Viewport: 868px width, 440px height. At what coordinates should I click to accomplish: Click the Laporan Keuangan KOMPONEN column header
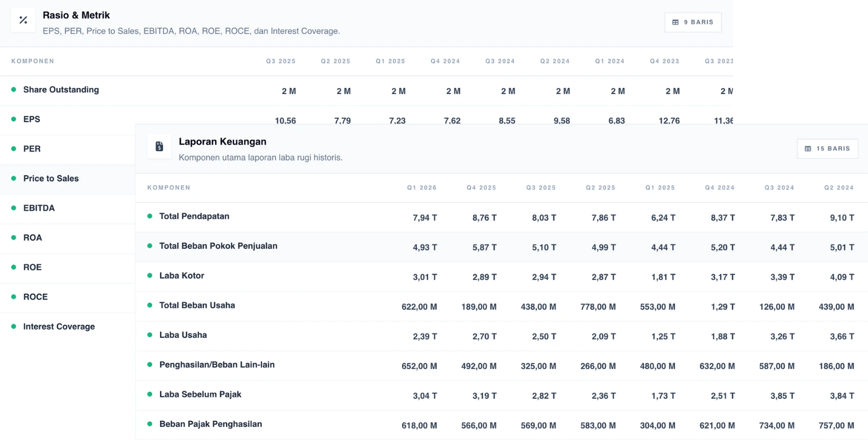pyautogui.click(x=169, y=187)
